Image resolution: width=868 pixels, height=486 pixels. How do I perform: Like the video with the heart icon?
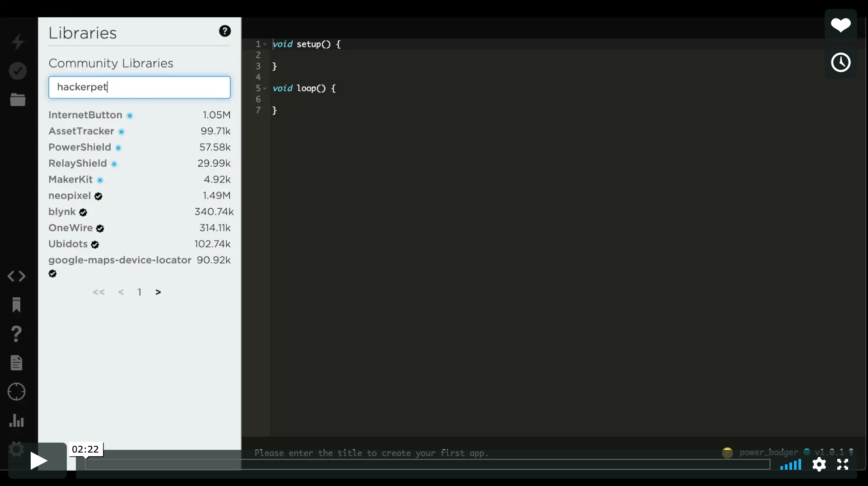click(x=840, y=25)
